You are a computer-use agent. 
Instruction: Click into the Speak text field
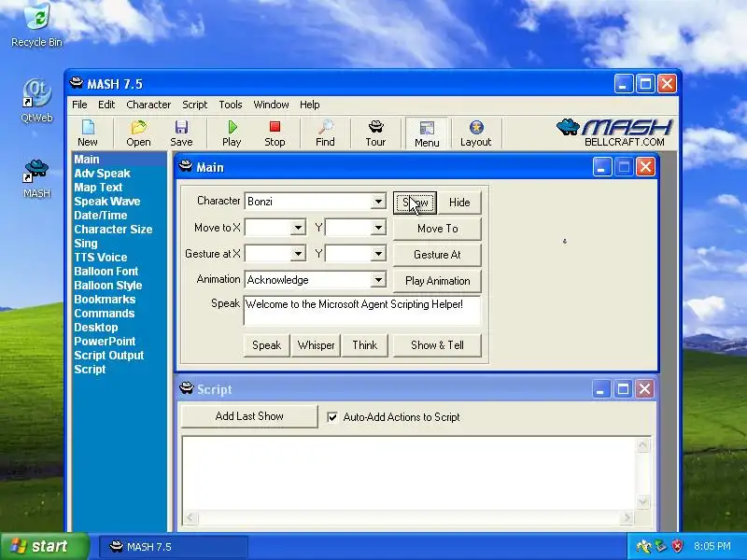click(362, 311)
